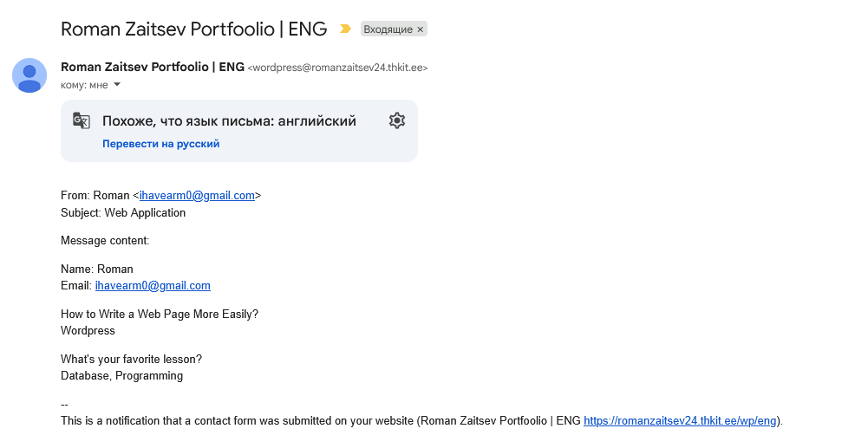This screenshot has height=448, width=868.
Task: Click the Входящие inbox label
Action: click(x=387, y=29)
